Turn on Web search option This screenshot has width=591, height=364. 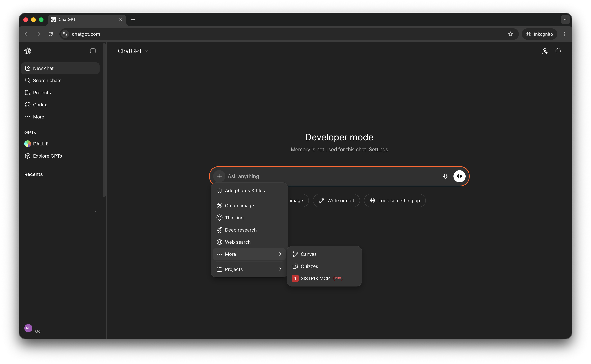[237, 242]
